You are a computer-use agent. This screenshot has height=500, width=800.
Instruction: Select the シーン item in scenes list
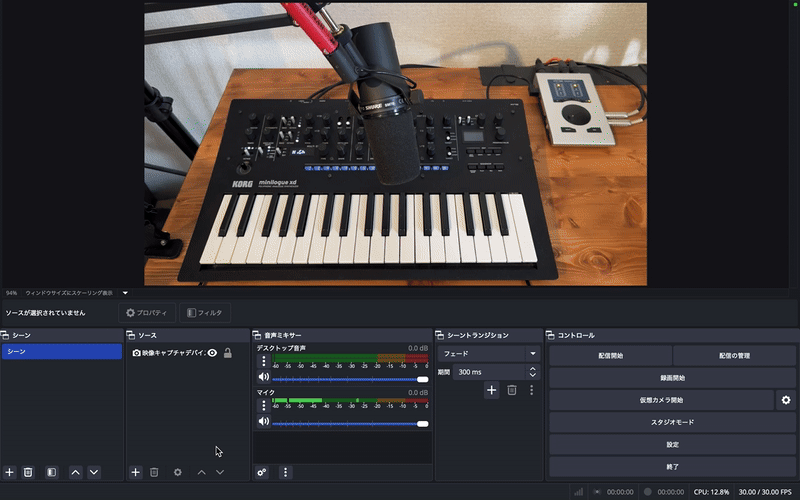62,352
